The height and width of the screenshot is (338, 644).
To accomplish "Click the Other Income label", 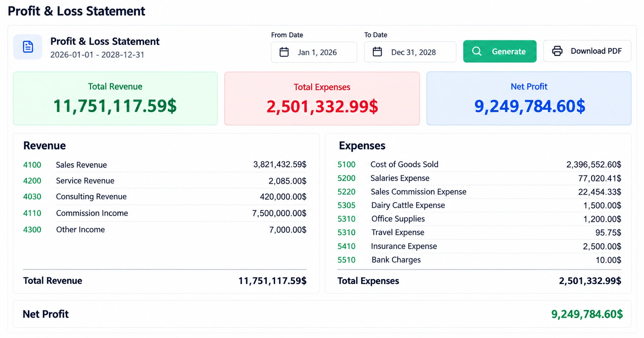I will click(x=80, y=230).
